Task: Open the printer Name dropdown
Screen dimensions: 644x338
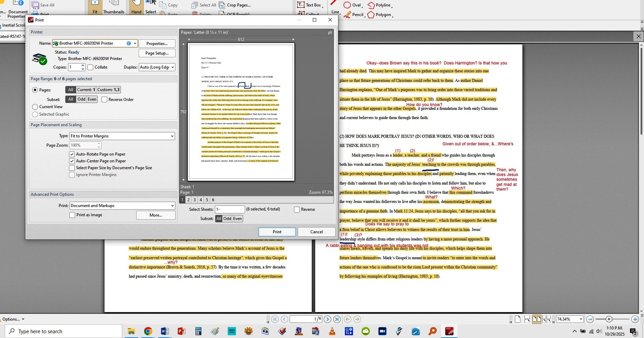Action: pos(135,43)
